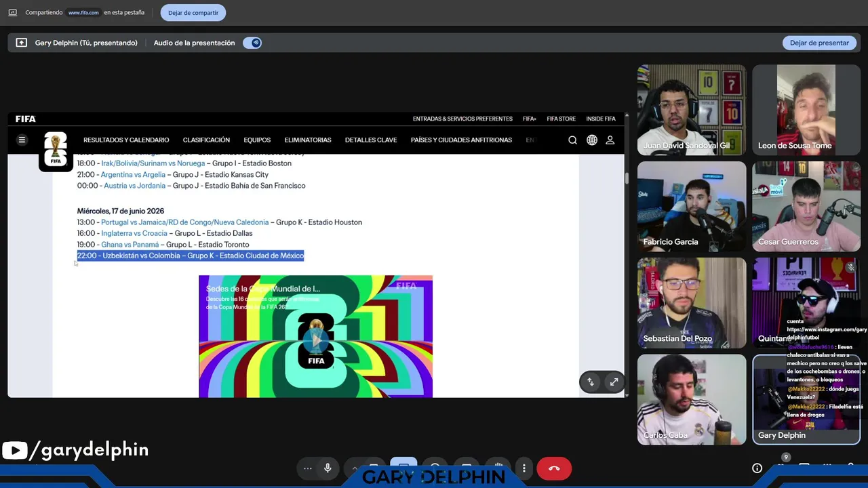This screenshot has height=488, width=868.
Task: Select Leon de Sousa Tome video tile
Action: click(x=806, y=110)
